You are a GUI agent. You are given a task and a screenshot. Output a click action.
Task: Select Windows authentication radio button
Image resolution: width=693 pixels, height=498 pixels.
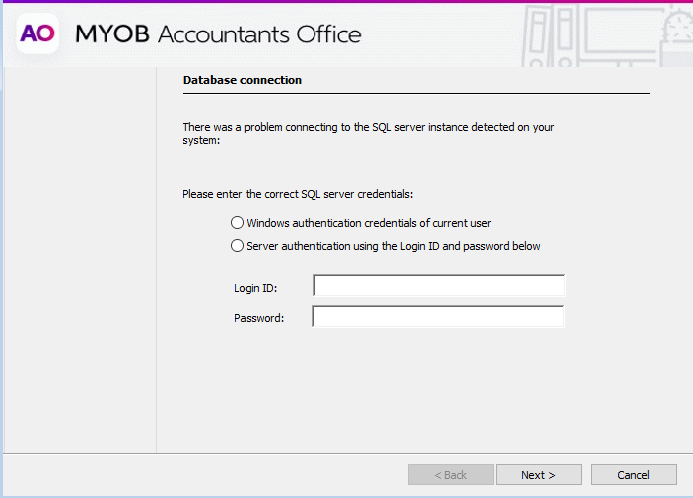click(238, 223)
